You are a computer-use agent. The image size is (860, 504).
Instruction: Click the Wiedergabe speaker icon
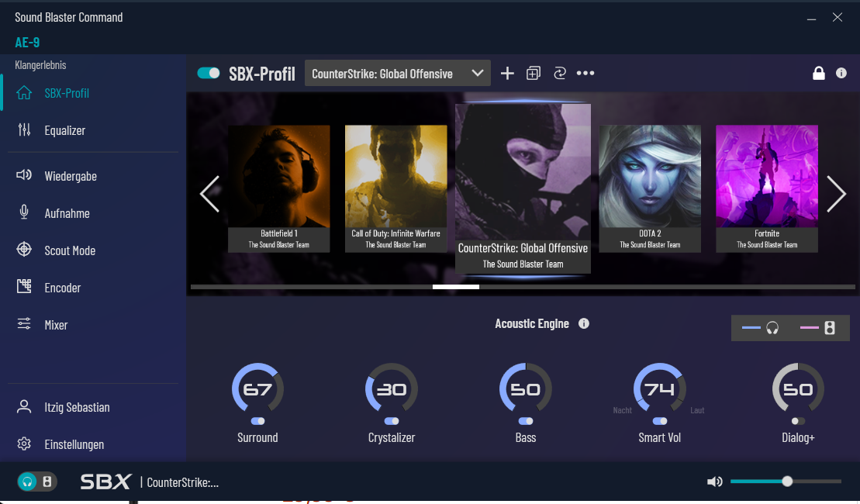pyautogui.click(x=24, y=175)
